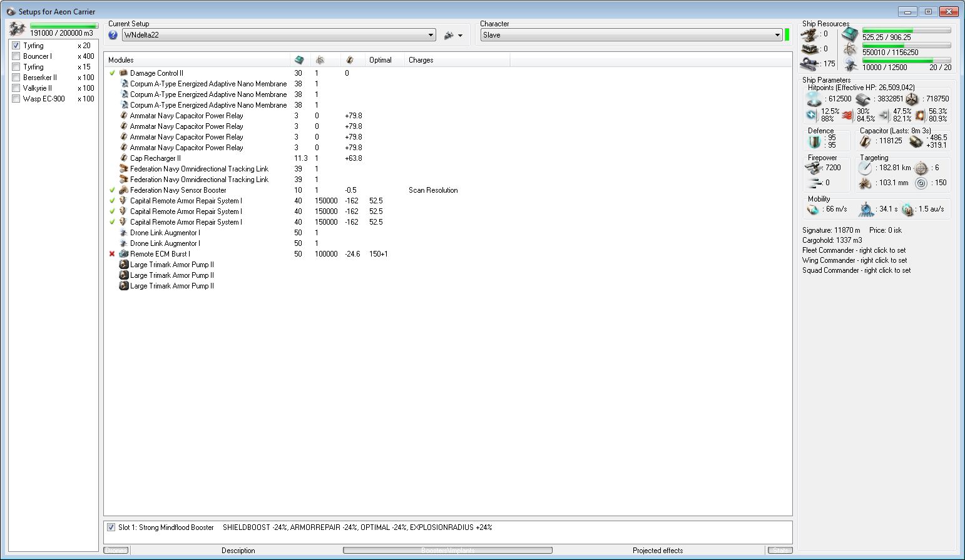
Task: Click the drone bandwidth icon in Ship Resources
Action: 850,64
